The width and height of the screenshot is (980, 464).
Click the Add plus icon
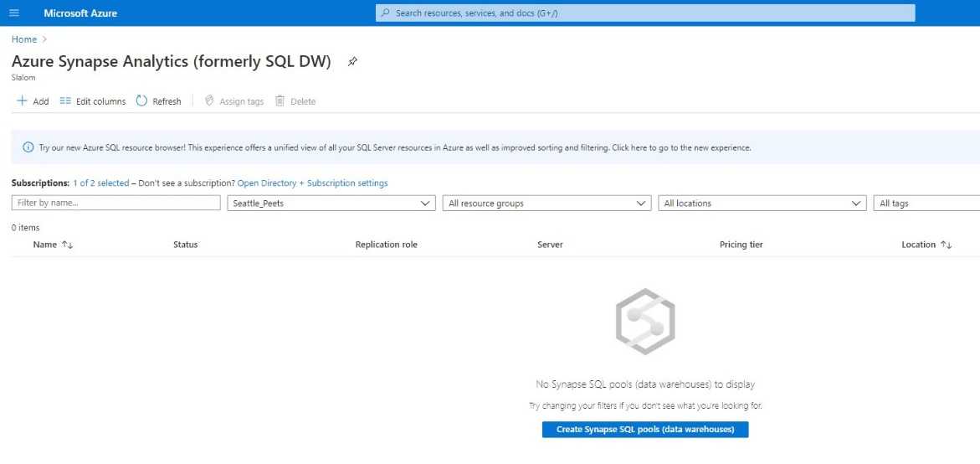click(22, 101)
